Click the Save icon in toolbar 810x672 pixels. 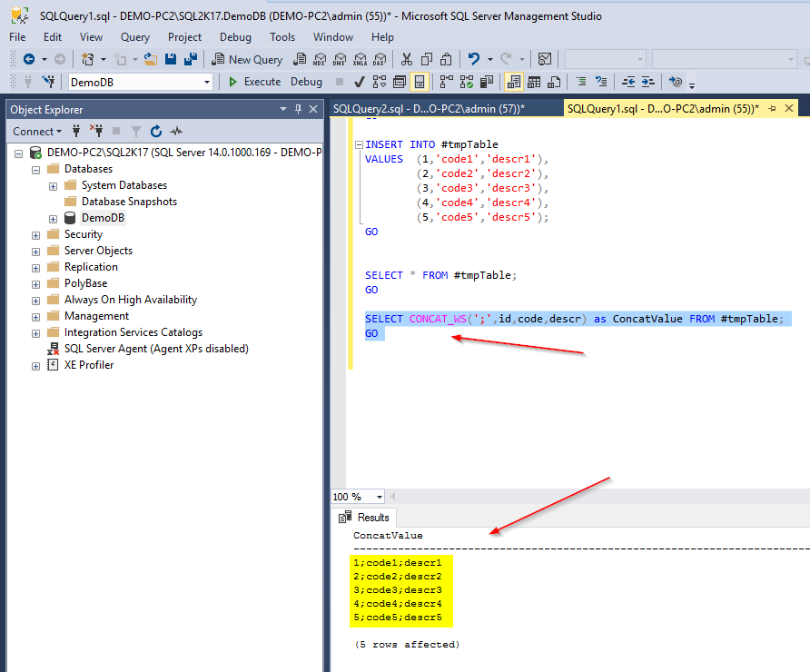tap(171, 59)
